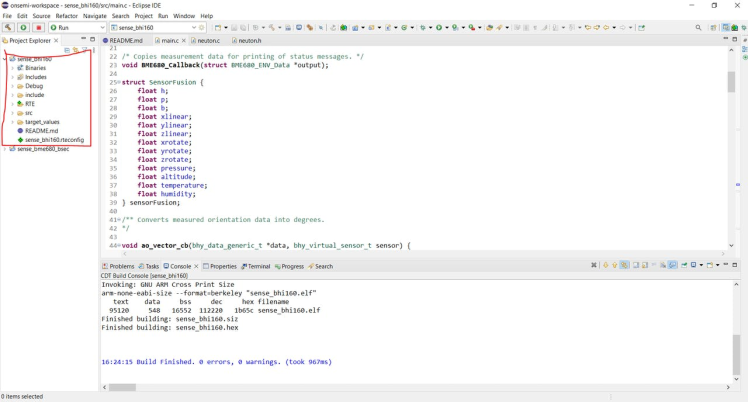Click the red Stop launch button
The height and width of the screenshot is (402, 748).
pos(38,28)
